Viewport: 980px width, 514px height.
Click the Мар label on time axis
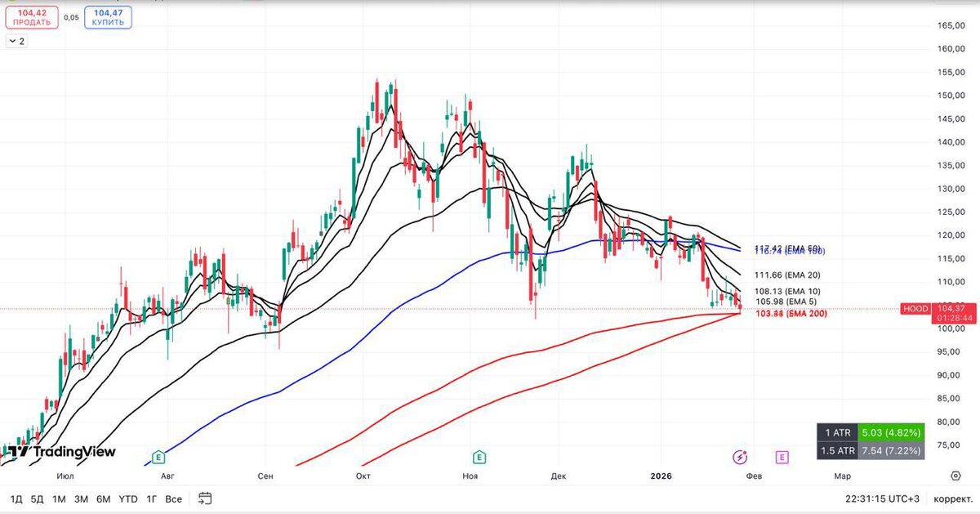[x=841, y=476]
